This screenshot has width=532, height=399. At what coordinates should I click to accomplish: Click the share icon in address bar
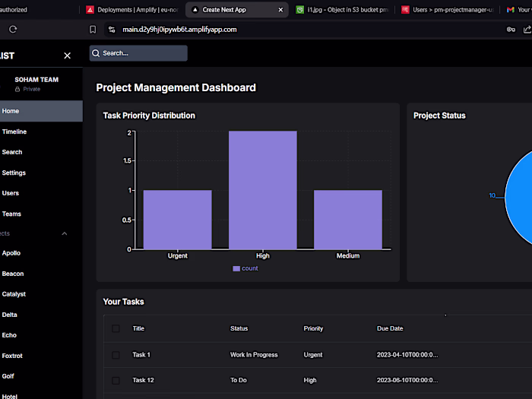527,30
